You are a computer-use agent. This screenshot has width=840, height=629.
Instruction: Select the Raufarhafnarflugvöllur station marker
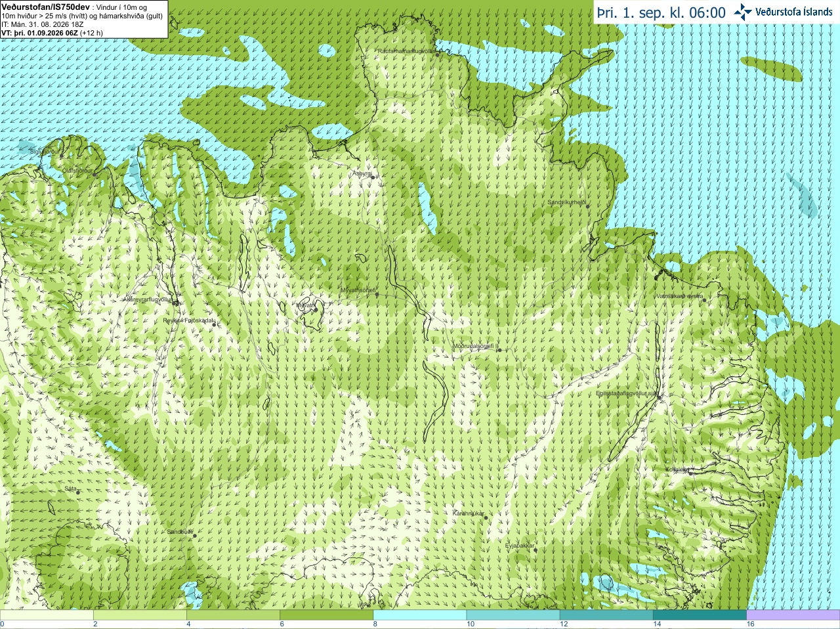[438, 54]
